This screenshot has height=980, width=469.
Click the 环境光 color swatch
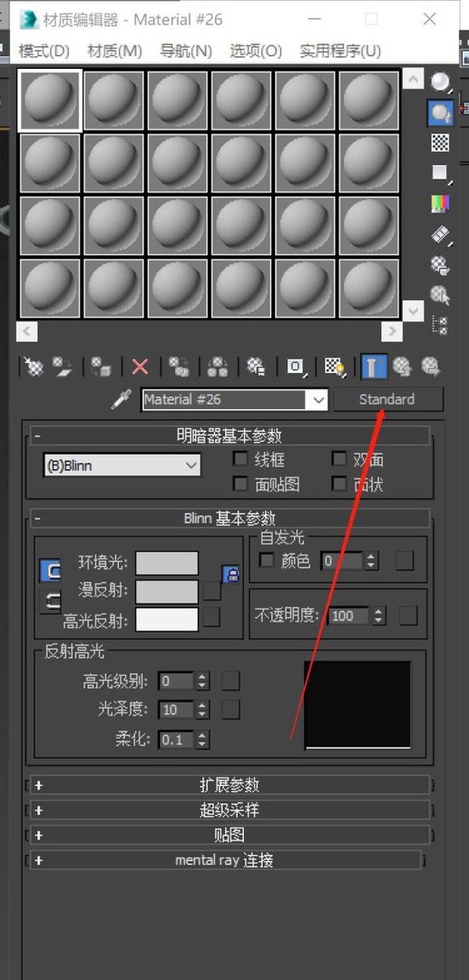167,563
